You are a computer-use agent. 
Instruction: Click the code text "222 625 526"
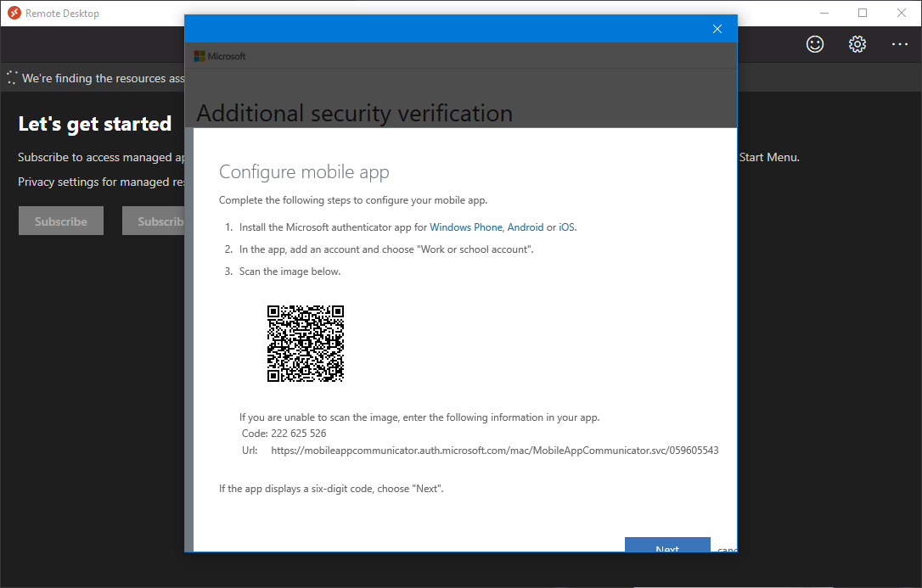(299, 434)
